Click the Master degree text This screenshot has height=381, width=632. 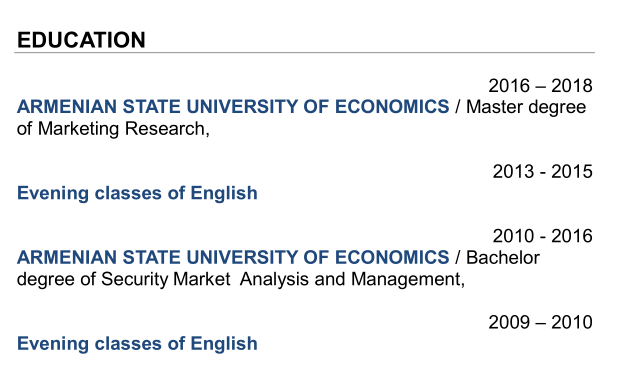(526, 108)
